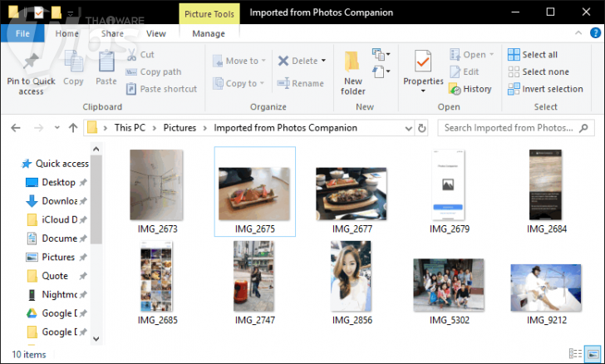The width and height of the screenshot is (605, 364).
Task: Click Select all
Action: pyautogui.click(x=533, y=54)
